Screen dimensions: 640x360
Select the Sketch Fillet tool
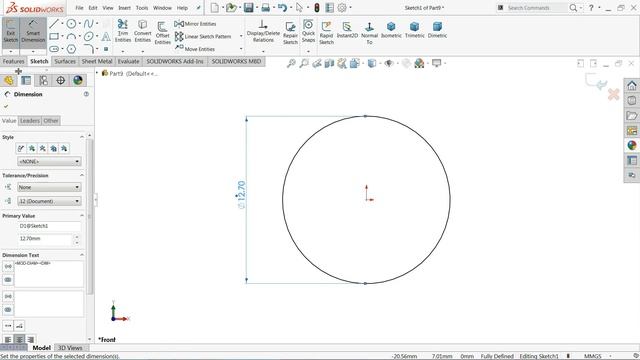[89, 49]
